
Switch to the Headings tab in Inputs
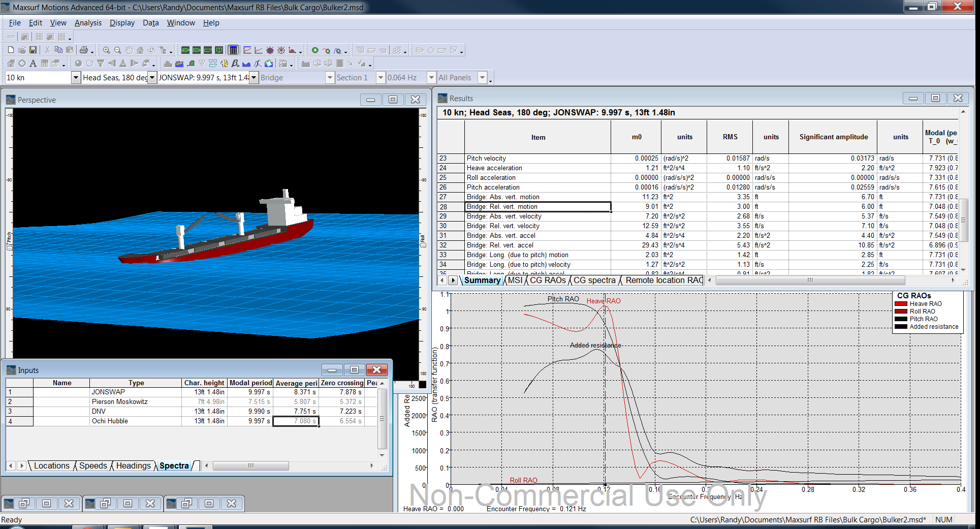pos(134,465)
